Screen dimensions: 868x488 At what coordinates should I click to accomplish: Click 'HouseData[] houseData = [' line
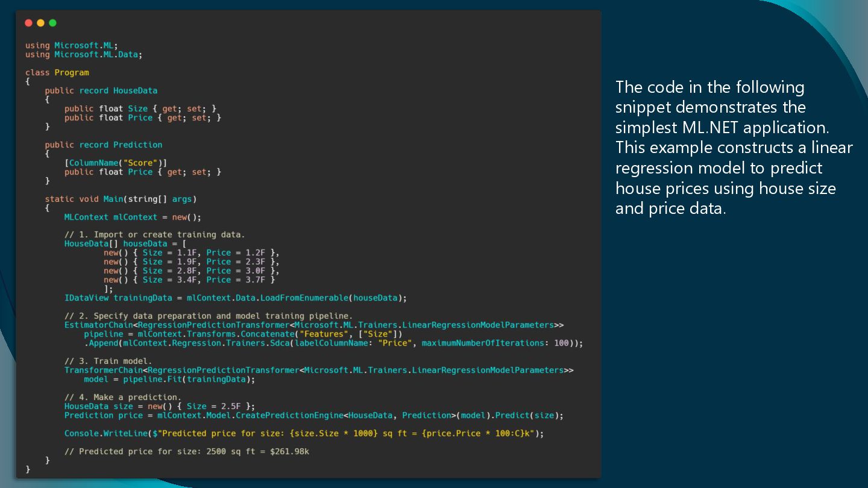click(x=125, y=243)
